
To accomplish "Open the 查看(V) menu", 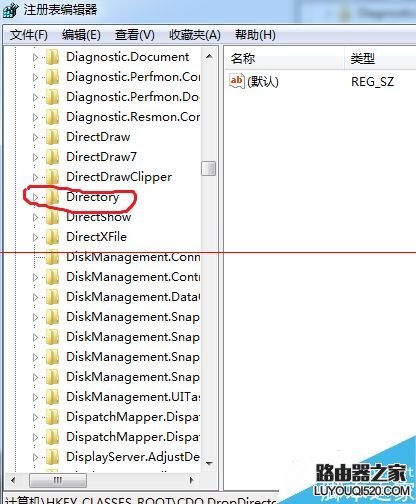I will [135, 35].
